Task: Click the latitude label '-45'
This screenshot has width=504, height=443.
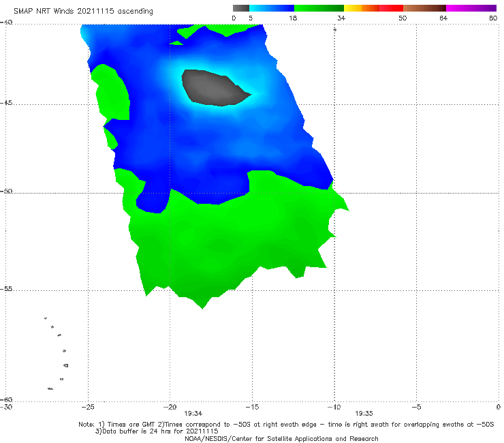Action: [x=6, y=103]
